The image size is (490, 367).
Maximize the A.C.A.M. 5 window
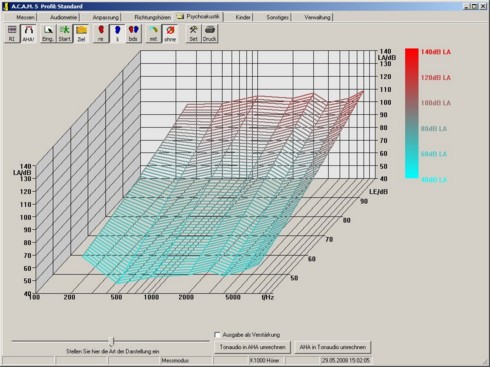pyautogui.click(x=474, y=6)
